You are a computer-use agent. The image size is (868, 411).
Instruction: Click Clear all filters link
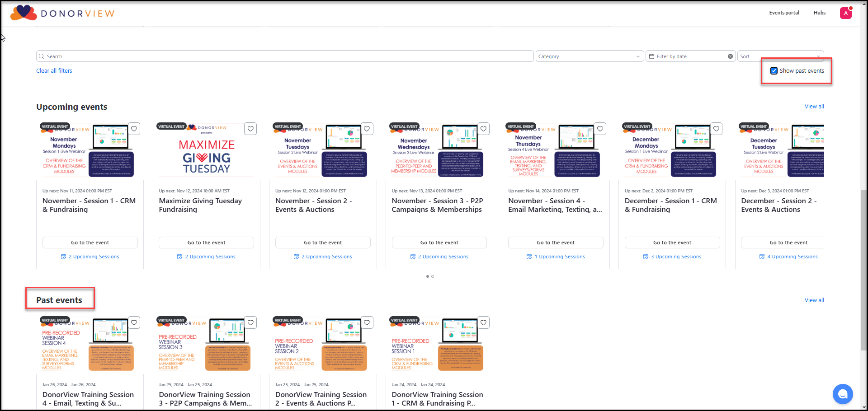54,71
